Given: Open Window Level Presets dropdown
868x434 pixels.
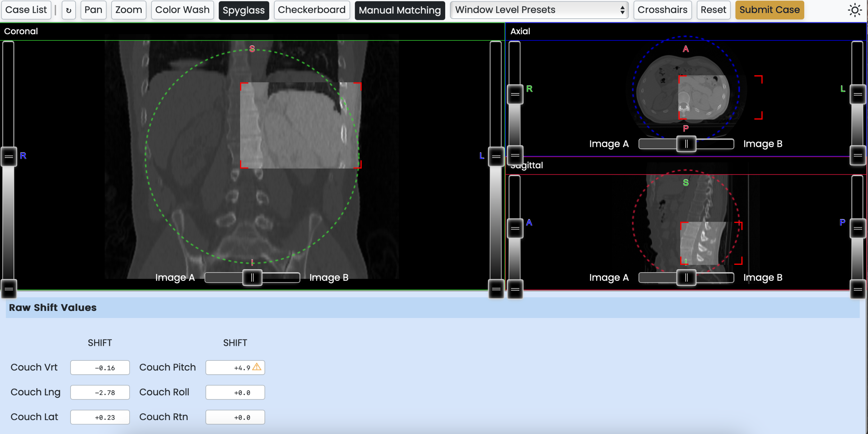Looking at the screenshot, I should 538,10.
